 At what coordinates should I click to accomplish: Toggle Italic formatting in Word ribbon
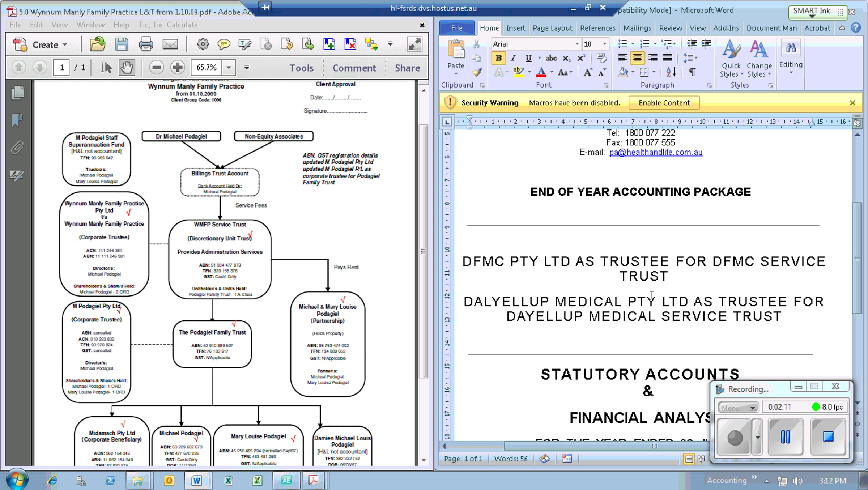click(513, 58)
